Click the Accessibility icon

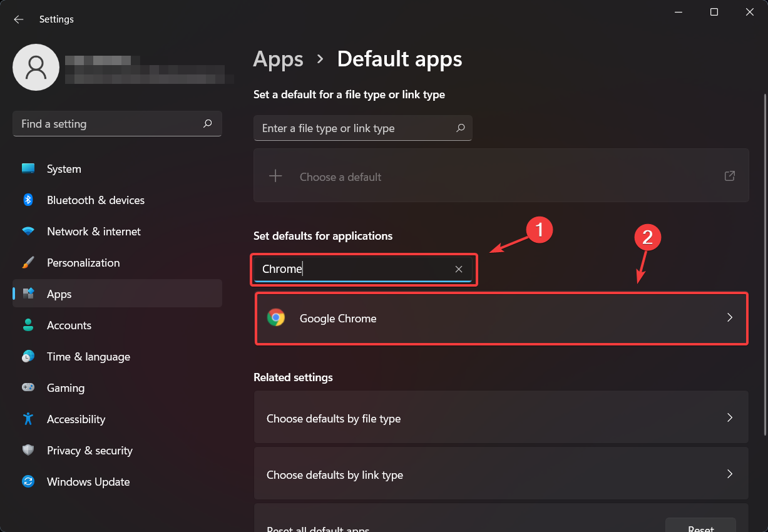point(28,419)
